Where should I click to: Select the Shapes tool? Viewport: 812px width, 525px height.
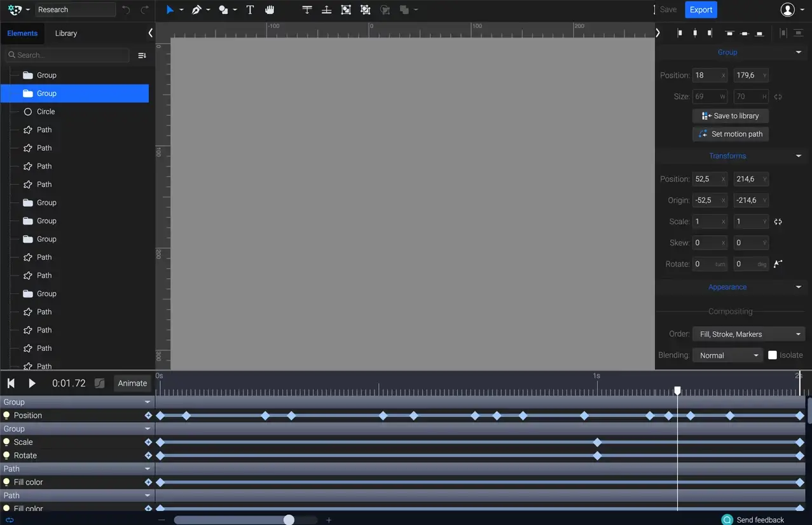point(223,10)
